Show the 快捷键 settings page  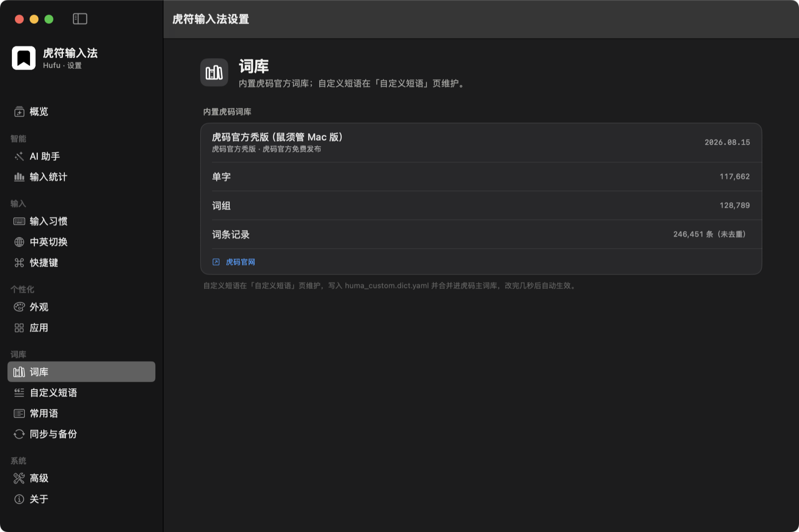point(81,263)
